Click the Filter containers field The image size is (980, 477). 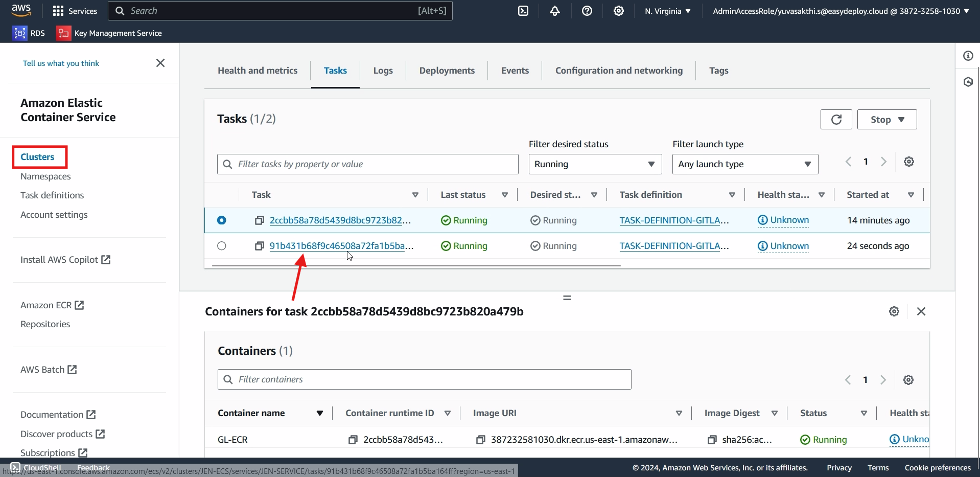425,379
